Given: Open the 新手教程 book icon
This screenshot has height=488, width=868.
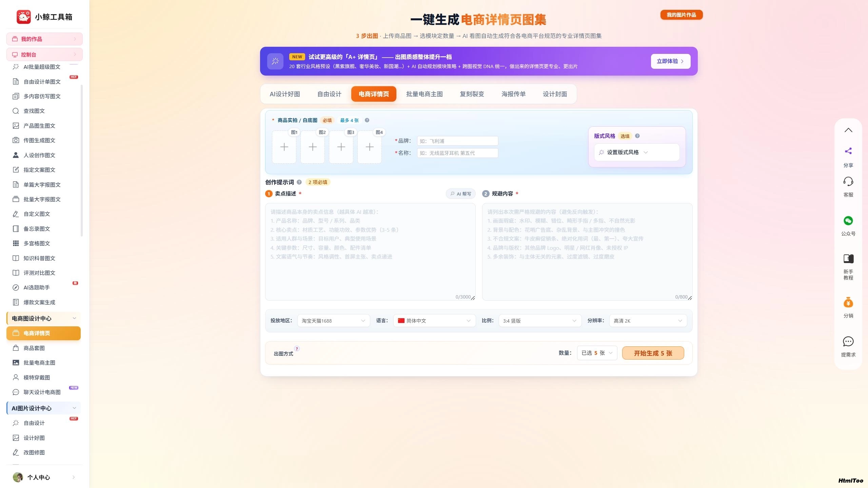Looking at the screenshot, I should [848, 259].
